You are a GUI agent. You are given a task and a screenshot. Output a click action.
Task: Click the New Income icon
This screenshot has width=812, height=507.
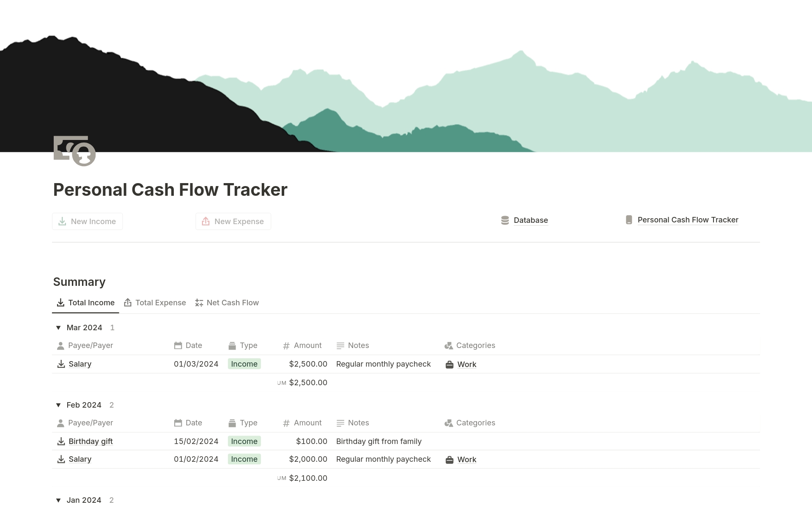pyautogui.click(x=62, y=221)
